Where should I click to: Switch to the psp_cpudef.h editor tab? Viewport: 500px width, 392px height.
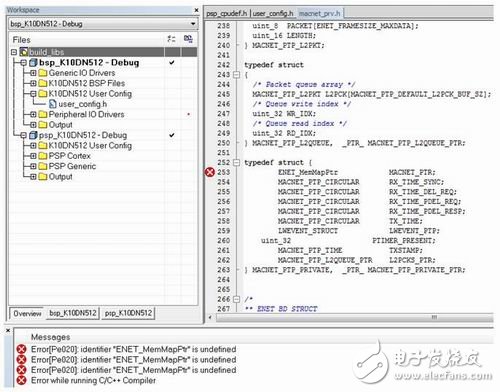[x=226, y=13]
